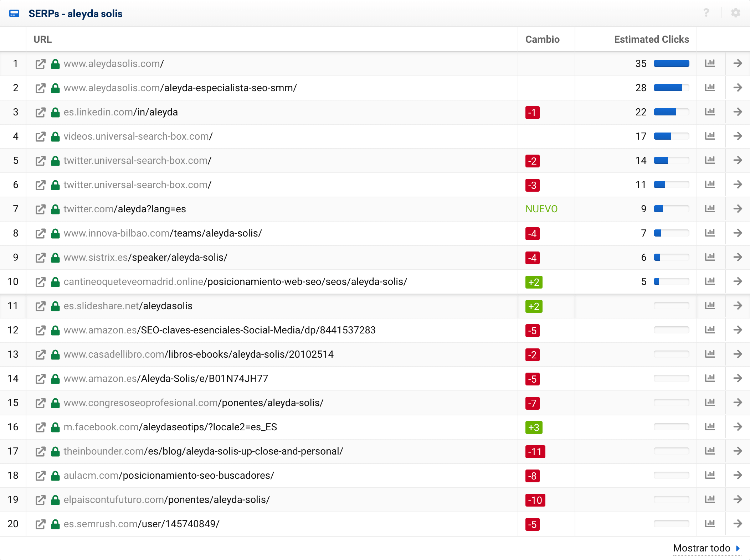Click the lock icon for videos.universal-search-box.com
The width and height of the screenshot is (750, 560).
point(55,137)
